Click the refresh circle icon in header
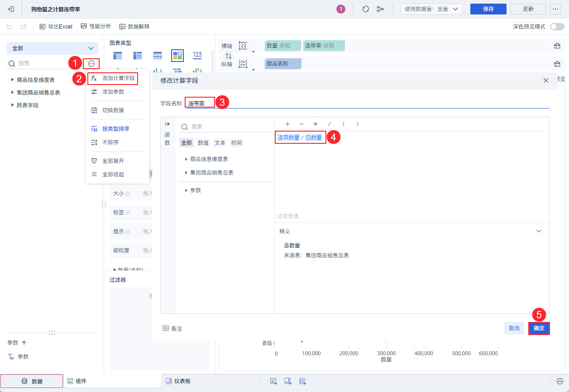Viewport: 569px width, 392px height. pyautogui.click(x=366, y=9)
